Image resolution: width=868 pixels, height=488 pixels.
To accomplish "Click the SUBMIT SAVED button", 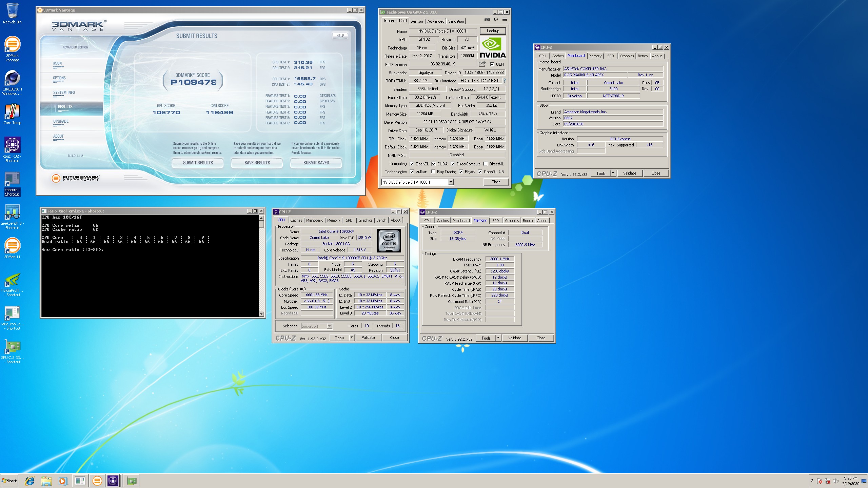I will [316, 163].
